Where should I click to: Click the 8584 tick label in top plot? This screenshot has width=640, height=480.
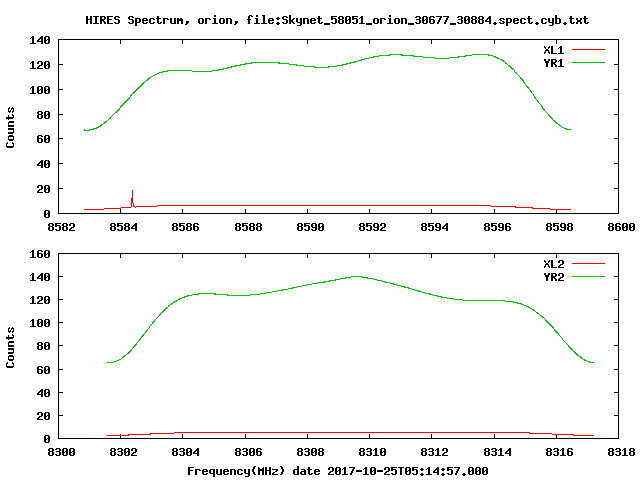coord(123,227)
